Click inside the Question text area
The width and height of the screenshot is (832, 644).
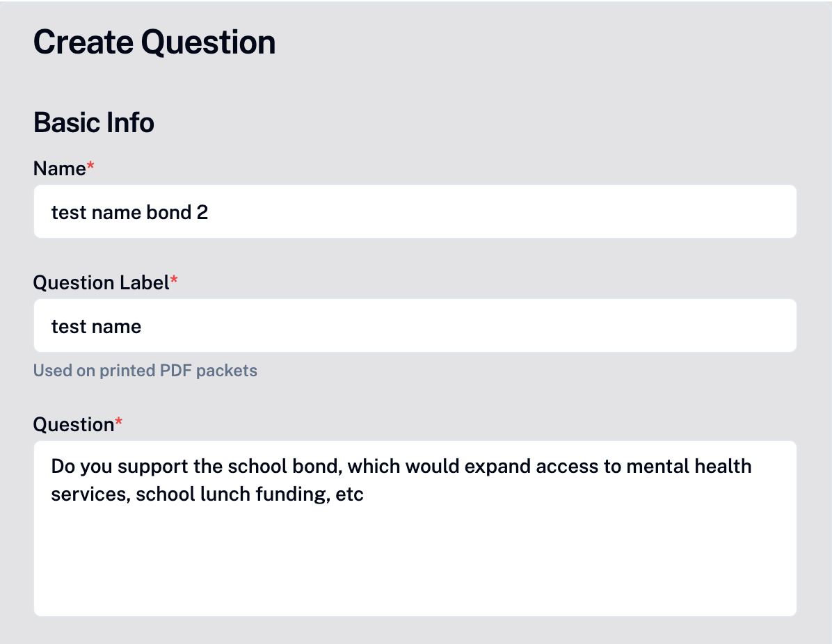pyautogui.click(x=415, y=529)
